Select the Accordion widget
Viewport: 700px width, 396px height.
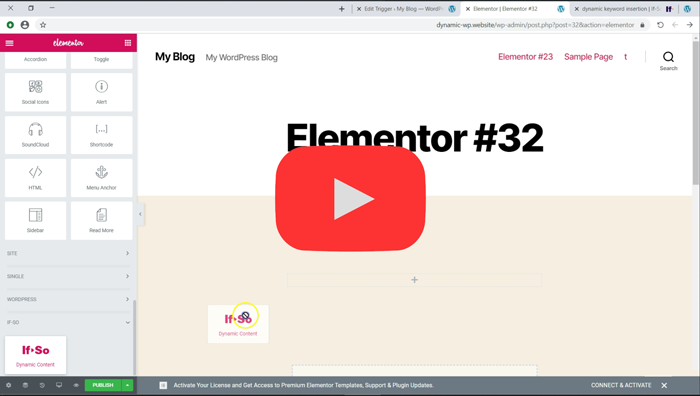35,60
